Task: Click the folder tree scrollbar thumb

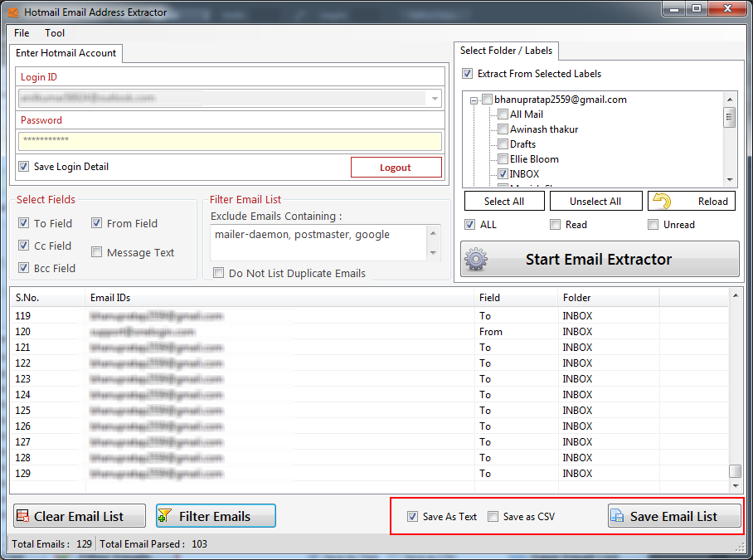Action: click(730, 117)
